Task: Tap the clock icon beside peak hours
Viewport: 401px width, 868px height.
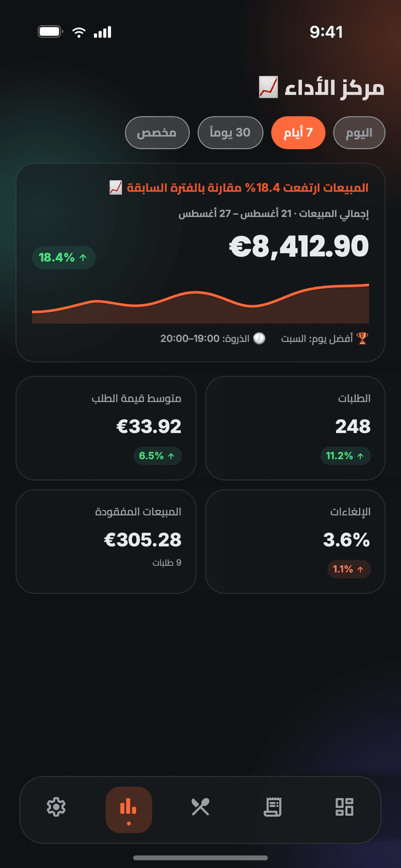Action: point(259,338)
